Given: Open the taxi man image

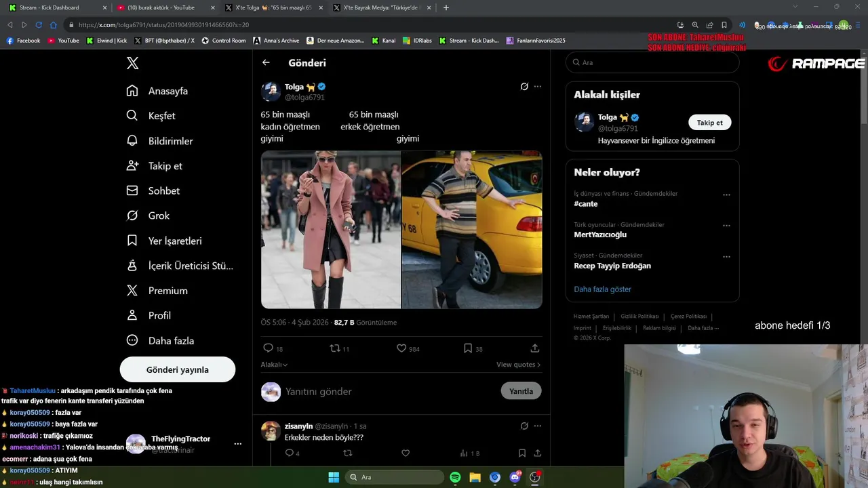Looking at the screenshot, I should pyautogui.click(x=472, y=230).
